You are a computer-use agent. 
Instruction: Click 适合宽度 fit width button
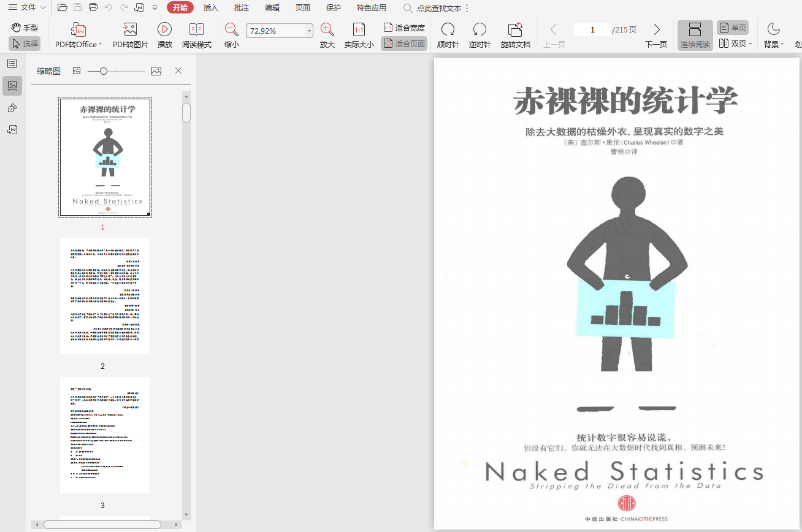point(404,28)
